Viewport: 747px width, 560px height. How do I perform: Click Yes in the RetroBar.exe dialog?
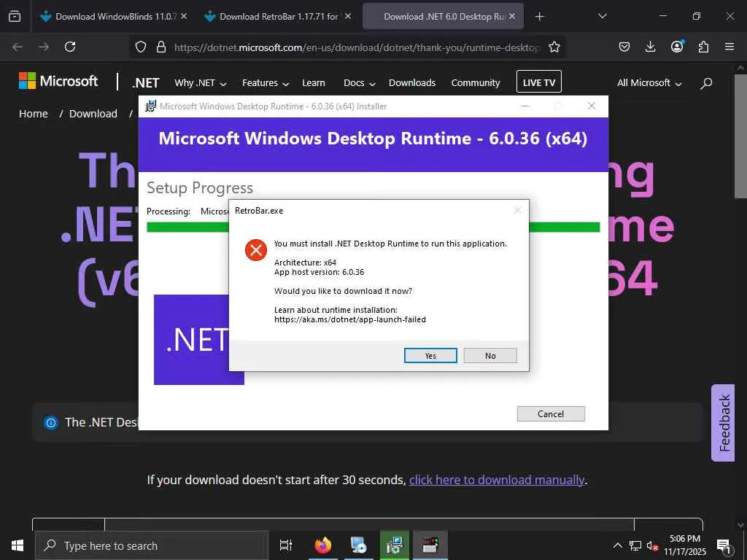pyautogui.click(x=430, y=356)
